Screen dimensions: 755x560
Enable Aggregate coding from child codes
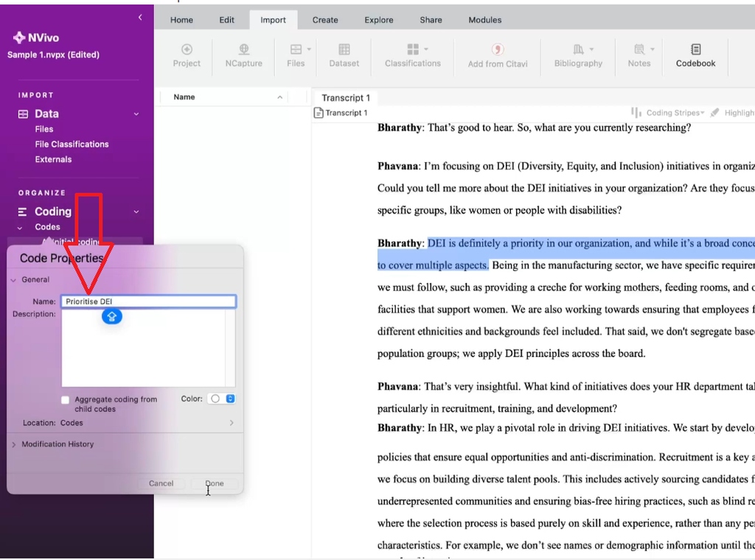tap(66, 400)
